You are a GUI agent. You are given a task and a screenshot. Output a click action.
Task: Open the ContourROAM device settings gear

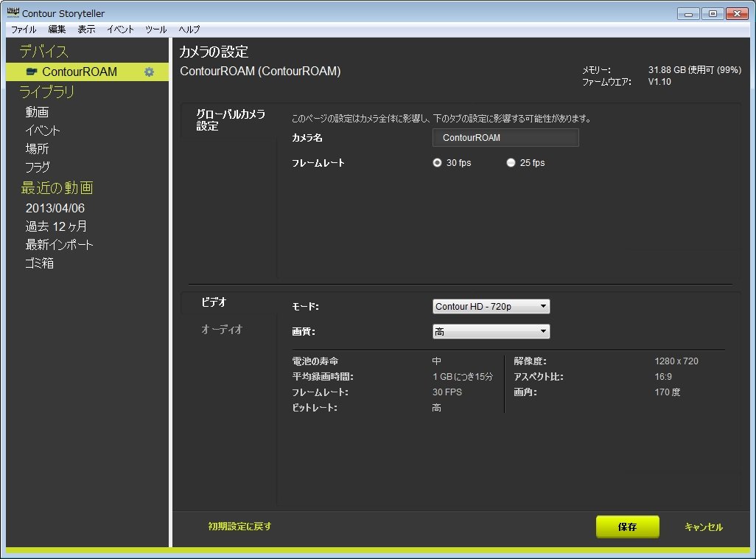[149, 72]
